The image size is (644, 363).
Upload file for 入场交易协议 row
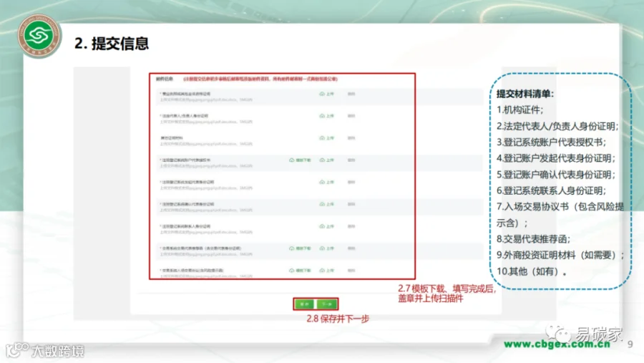pyautogui.click(x=327, y=271)
